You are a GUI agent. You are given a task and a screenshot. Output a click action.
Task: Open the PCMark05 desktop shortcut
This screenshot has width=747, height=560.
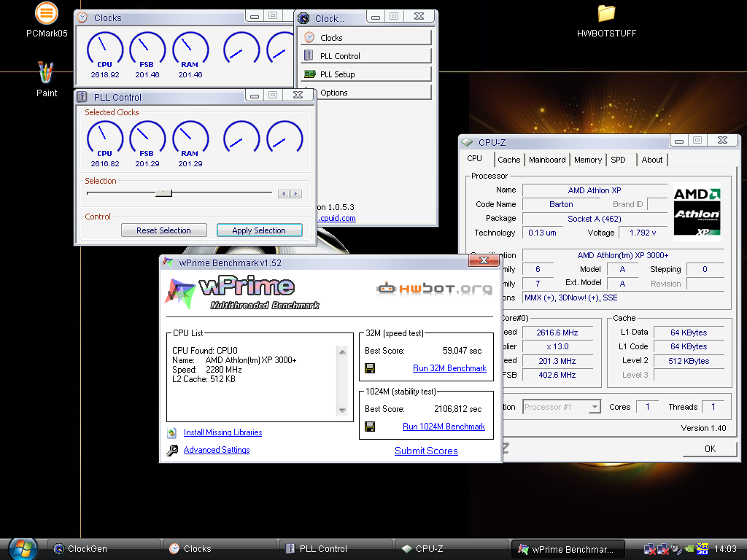[x=47, y=20]
